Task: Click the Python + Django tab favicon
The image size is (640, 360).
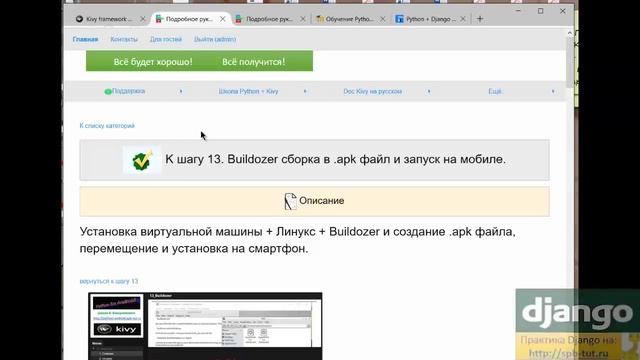Action: (399, 19)
